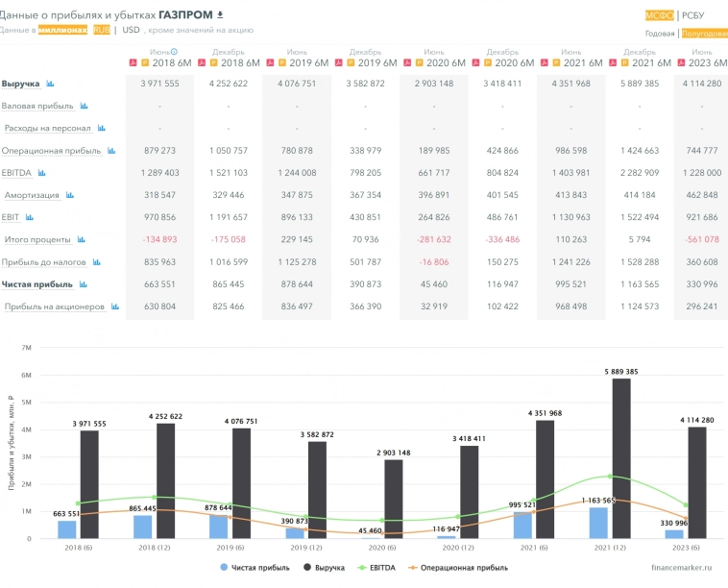Viewport: 728px width, 588px height.
Task: Show chart for Операционная прибыль row
Action: [110, 151]
